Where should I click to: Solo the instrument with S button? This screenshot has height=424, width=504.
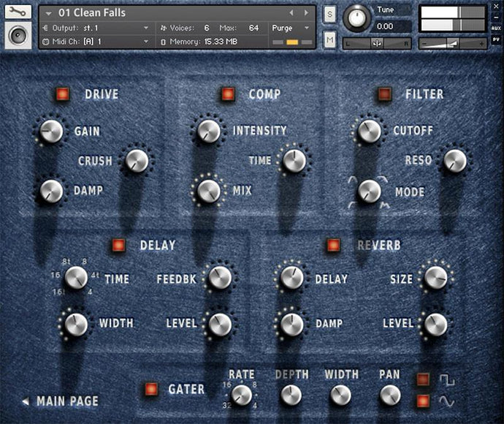point(329,15)
